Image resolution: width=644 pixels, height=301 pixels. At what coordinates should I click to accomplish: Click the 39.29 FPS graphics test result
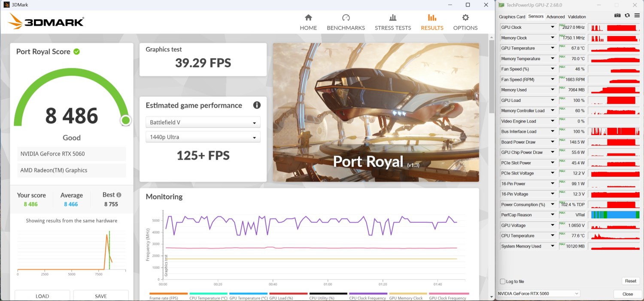pyautogui.click(x=203, y=63)
